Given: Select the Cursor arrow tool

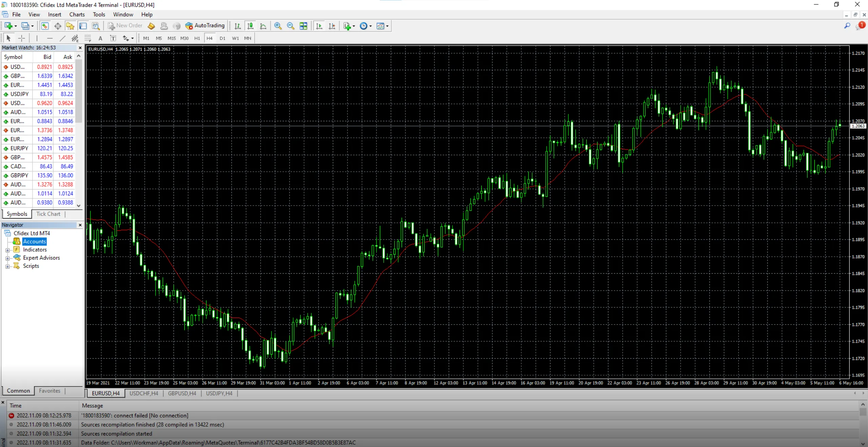Looking at the screenshot, I should pyautogui.click(x=9, y=38).
